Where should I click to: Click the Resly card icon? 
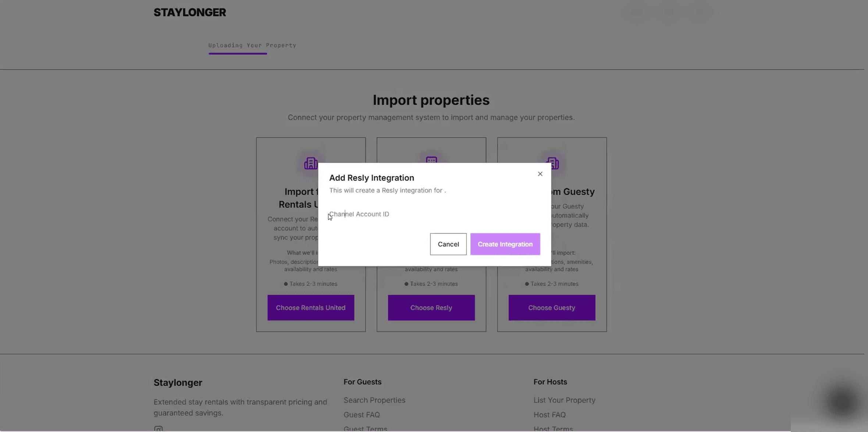coord(431,160)
